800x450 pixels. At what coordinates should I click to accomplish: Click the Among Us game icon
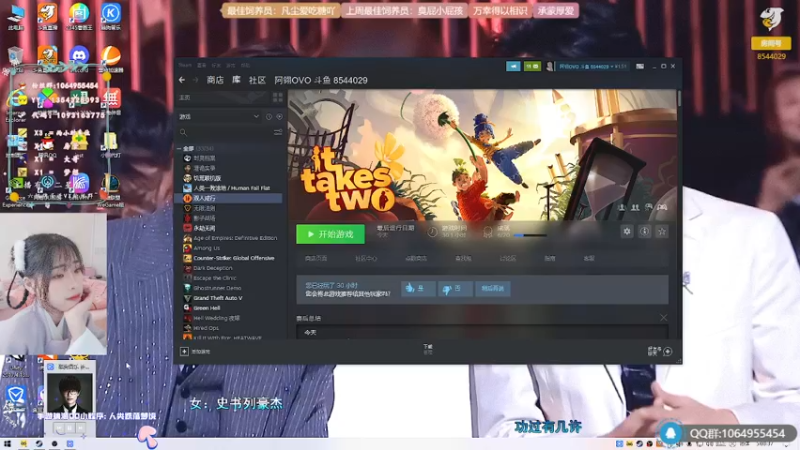click(187, 248)
